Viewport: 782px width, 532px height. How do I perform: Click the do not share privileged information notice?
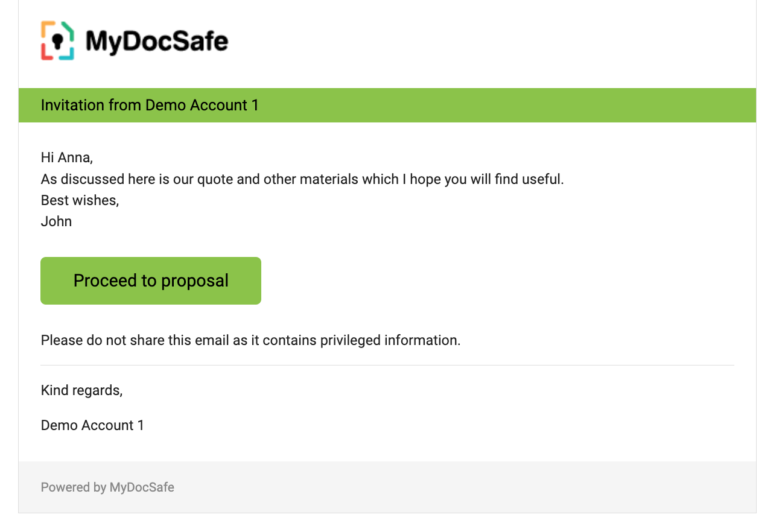pos(250,340)
